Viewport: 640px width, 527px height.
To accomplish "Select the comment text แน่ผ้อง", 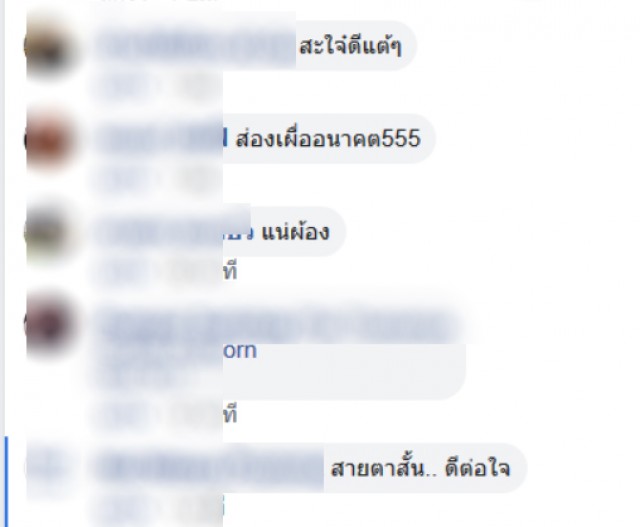I will [295, 231].
